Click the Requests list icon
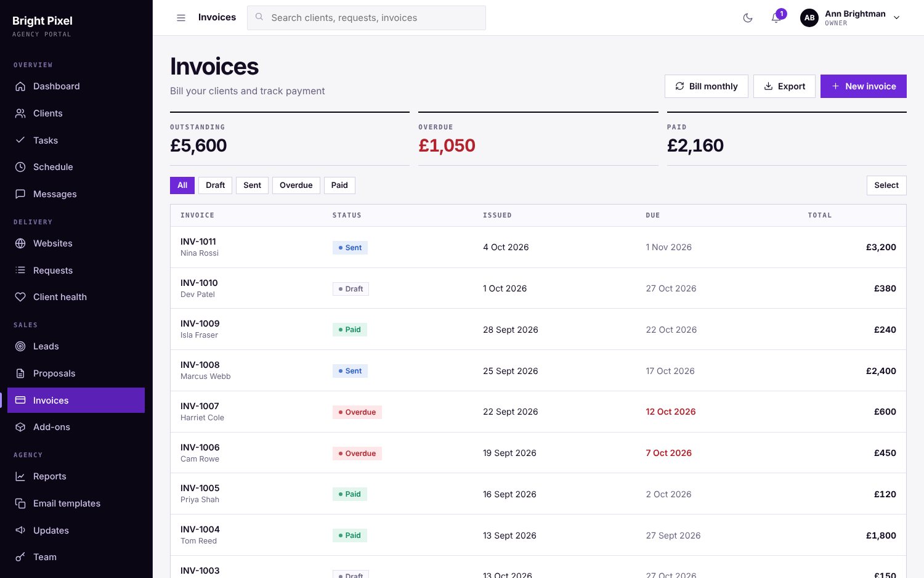Screen dimensions: 924x578 click(20, 271)
